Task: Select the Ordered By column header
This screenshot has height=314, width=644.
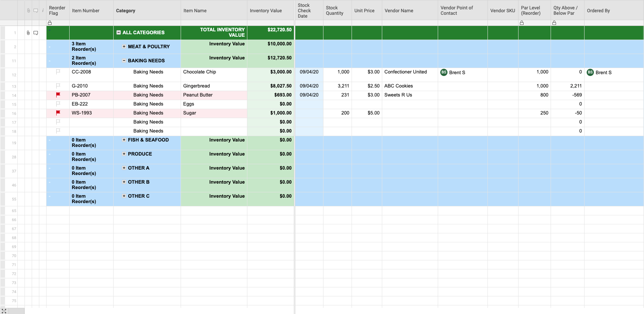Action: click(614, 10)
